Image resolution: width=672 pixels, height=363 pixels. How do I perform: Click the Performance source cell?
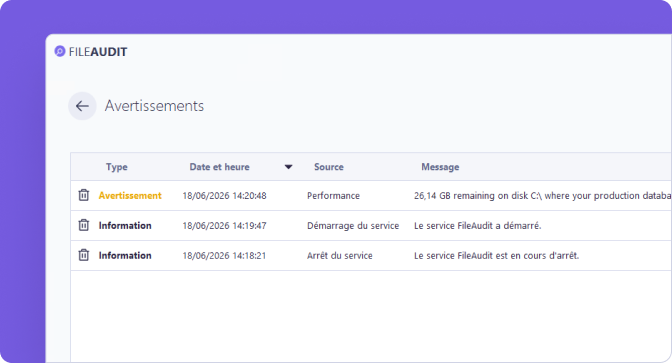333,196
